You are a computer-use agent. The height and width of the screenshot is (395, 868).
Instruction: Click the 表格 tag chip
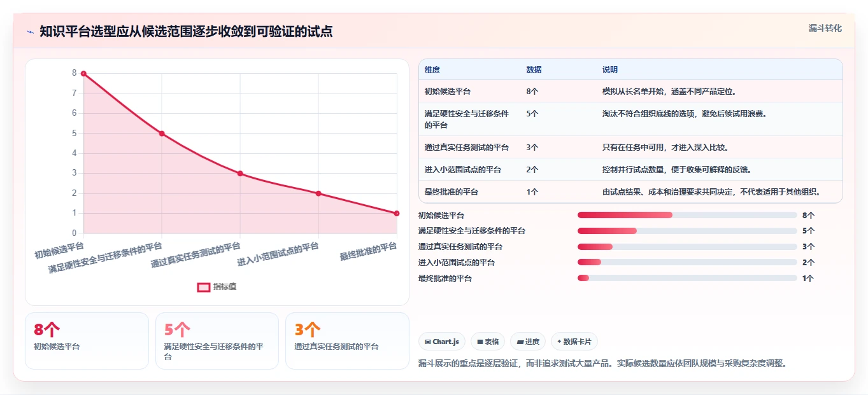click(487, 342)
